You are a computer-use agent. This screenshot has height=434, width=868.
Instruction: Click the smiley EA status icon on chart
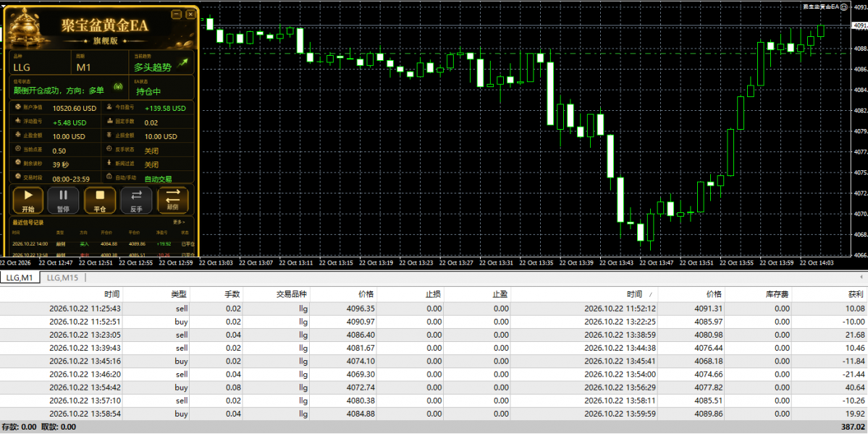tap(844, 7)
